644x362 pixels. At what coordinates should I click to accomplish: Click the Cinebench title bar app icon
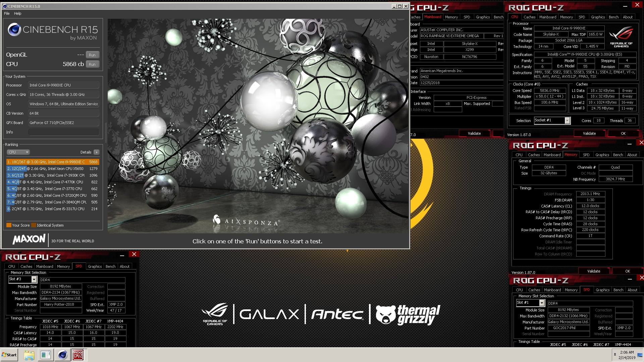click(x=5, y=6)
